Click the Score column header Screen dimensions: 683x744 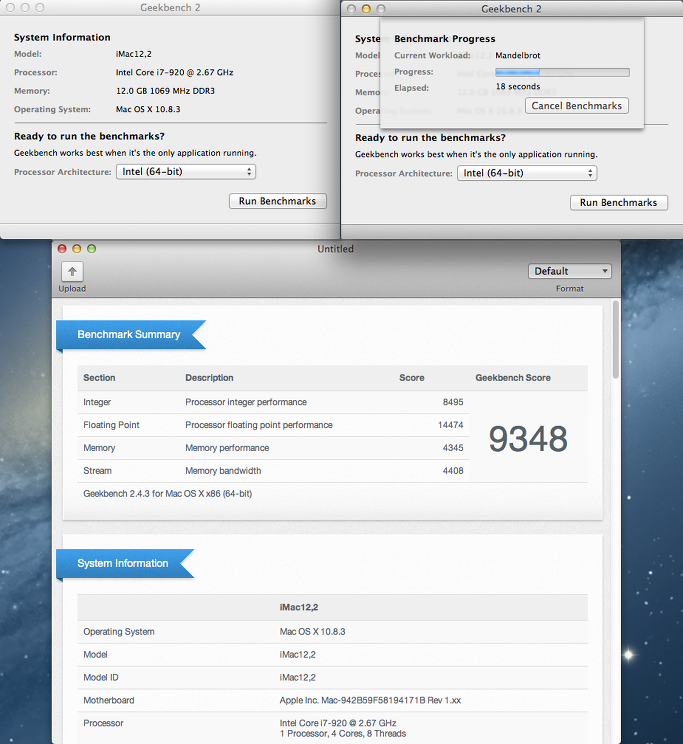pos(412,378)
